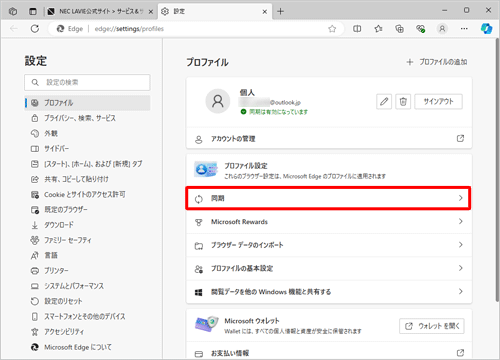Delete profile with trash icon

403,101
